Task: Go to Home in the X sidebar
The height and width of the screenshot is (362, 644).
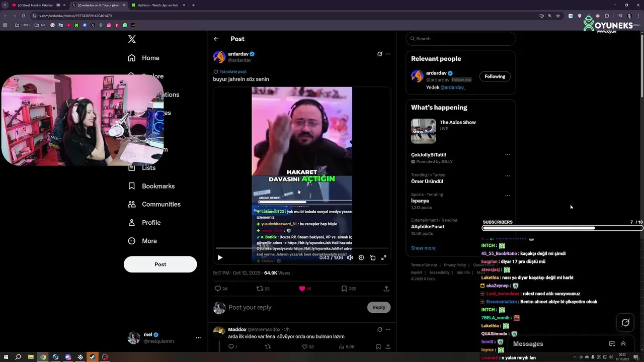Action: tap(144, 58)
